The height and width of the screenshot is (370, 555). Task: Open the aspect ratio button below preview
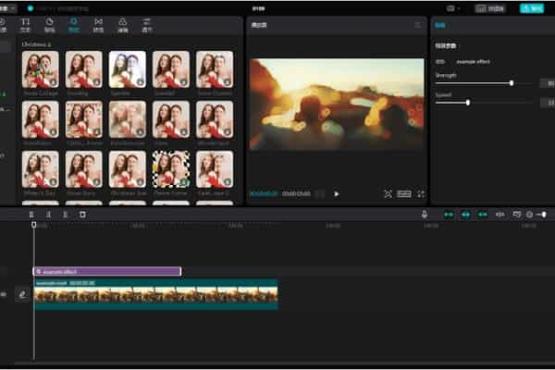[404, 194]
